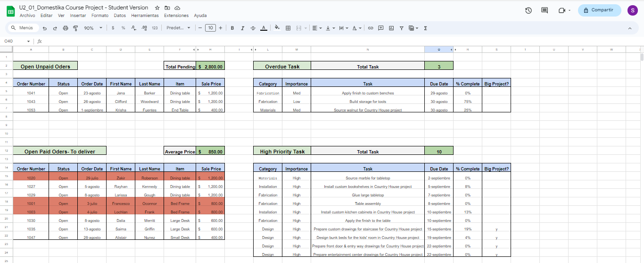Select the paint format roller
The height and width of the screenshot is (263, 644).
75,28
